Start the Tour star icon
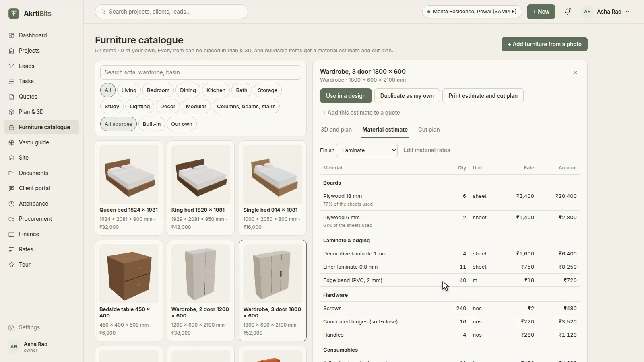644x362 pixels. 11,265
